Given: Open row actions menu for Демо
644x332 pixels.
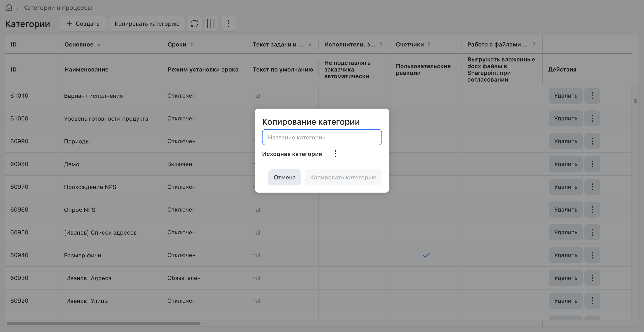Looking at the screenshot, I should [x=592, y=164].
